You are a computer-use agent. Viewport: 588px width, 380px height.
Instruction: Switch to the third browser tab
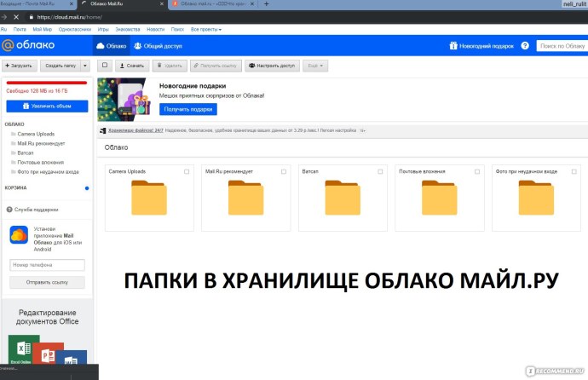click(x=212, y=3)
